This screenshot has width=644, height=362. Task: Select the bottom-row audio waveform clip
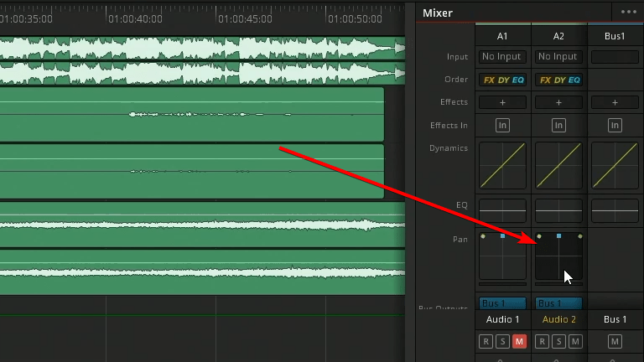point(202,272)
